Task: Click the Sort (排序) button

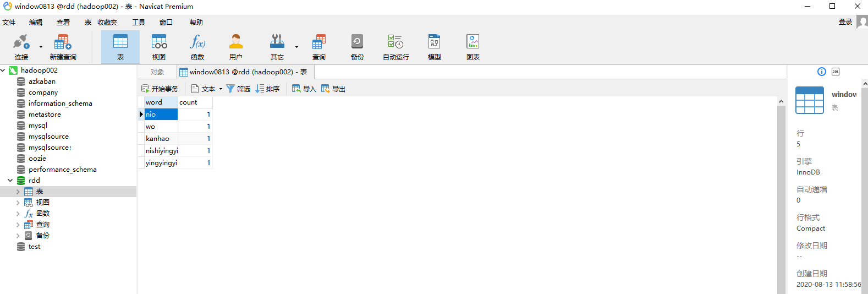Action: tap(267, 89)
